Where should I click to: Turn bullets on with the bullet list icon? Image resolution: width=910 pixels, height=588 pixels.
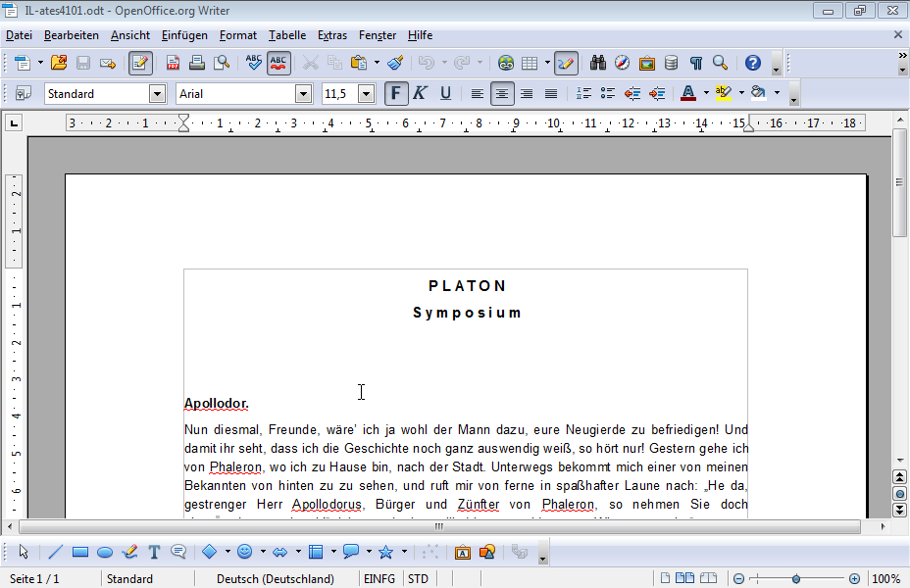point(608,93)
